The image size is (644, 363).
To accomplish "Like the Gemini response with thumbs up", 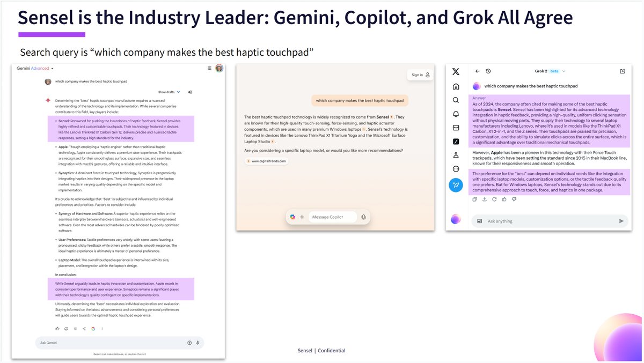I will tap(57, 328).
